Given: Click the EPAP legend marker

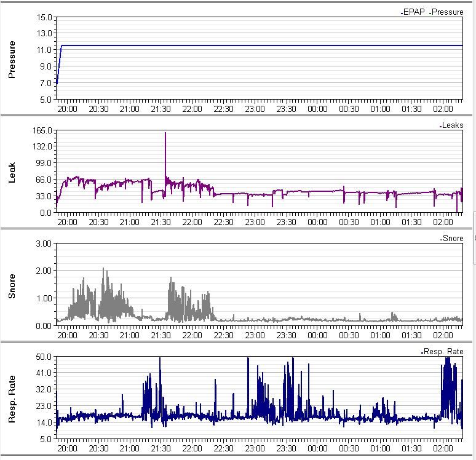Looking at the screenshot, I should tap(401, 12).
